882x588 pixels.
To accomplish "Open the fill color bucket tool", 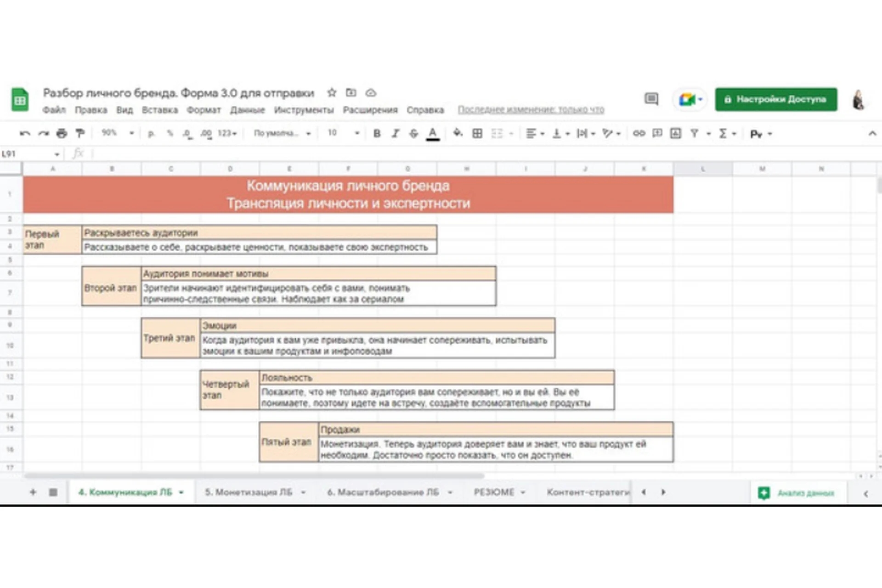I will [458, 133].
